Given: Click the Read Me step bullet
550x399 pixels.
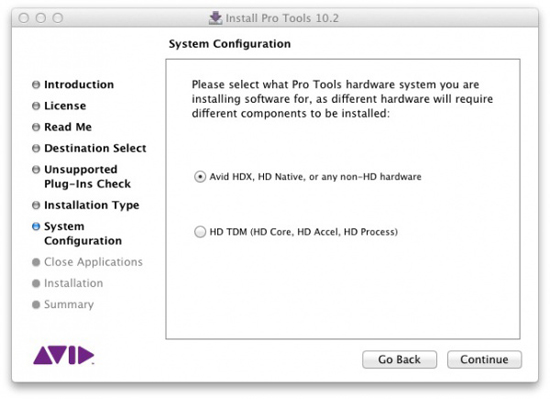Looking at the screenshot, I should pyautogui.click(x=36, y=127).
